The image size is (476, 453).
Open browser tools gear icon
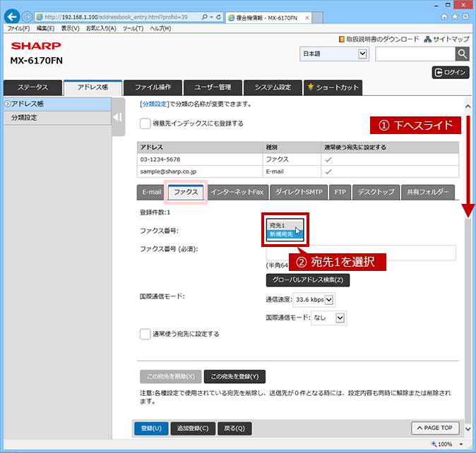(x=465, y=17)
